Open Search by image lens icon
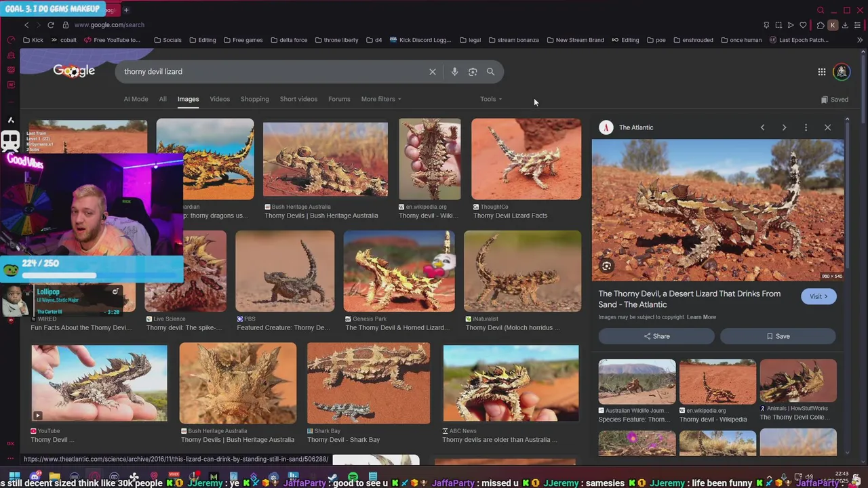868x488 pixels. [473, 72]
